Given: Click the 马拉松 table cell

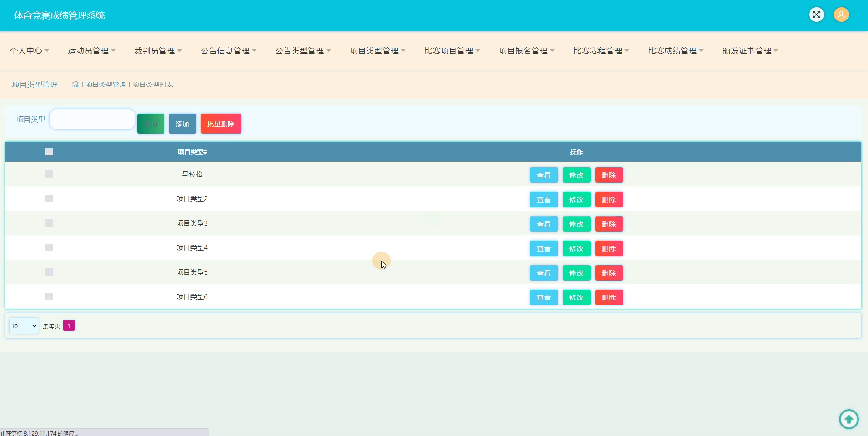Looking at the screenshot, I should pyautogui.click(x=192, y=174).
